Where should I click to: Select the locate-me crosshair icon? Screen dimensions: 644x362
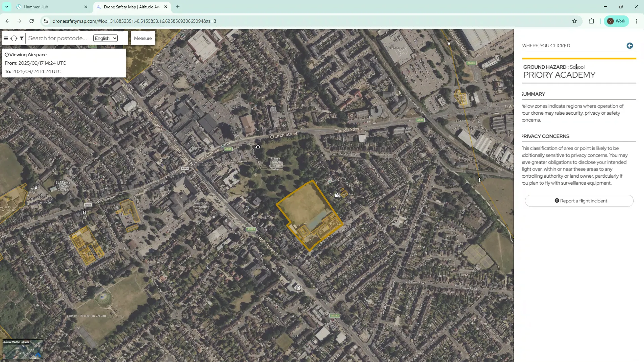14,38
